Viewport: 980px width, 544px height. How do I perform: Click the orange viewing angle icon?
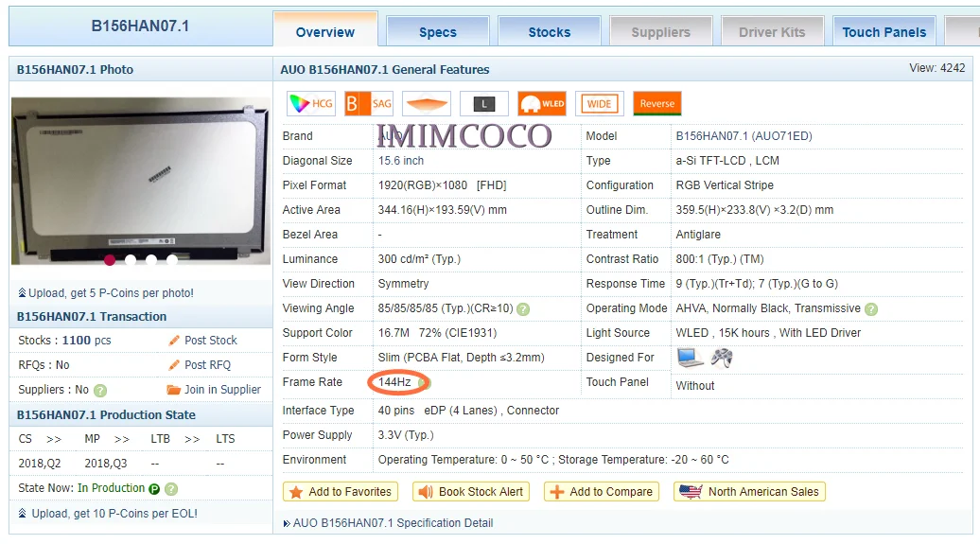tap(427, 104)
